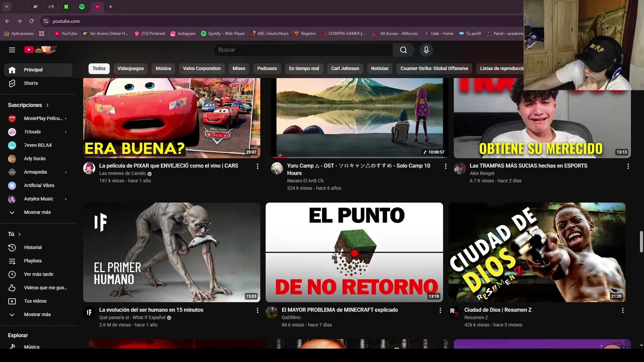Open Armapedia channel subscription
644x362 pixels.
pos(38,172)
